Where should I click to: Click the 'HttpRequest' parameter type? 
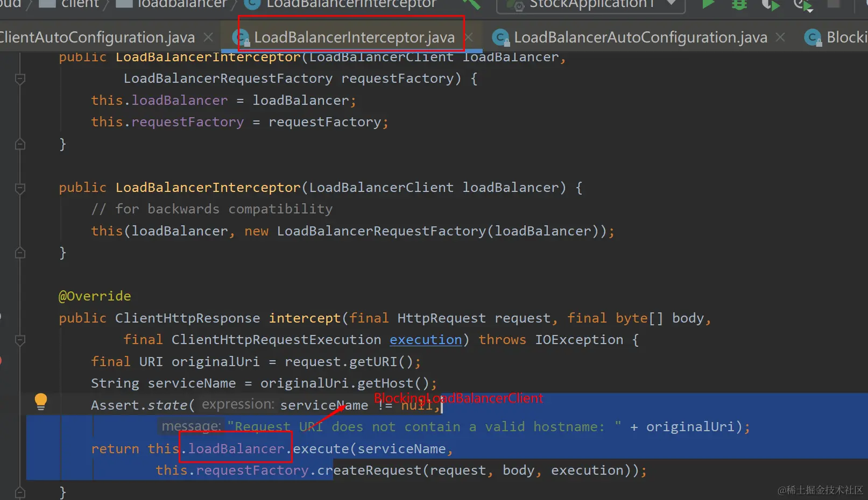442,318
